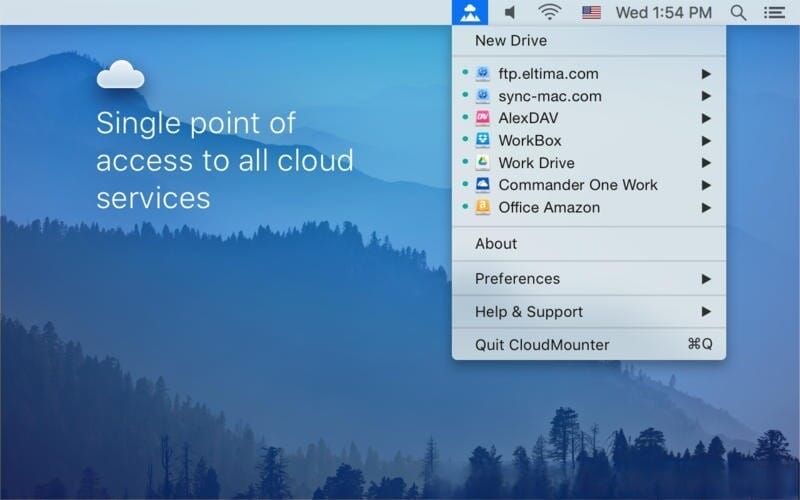
Task: Open Help & Support menu item
Action: (x=589, y=312)
